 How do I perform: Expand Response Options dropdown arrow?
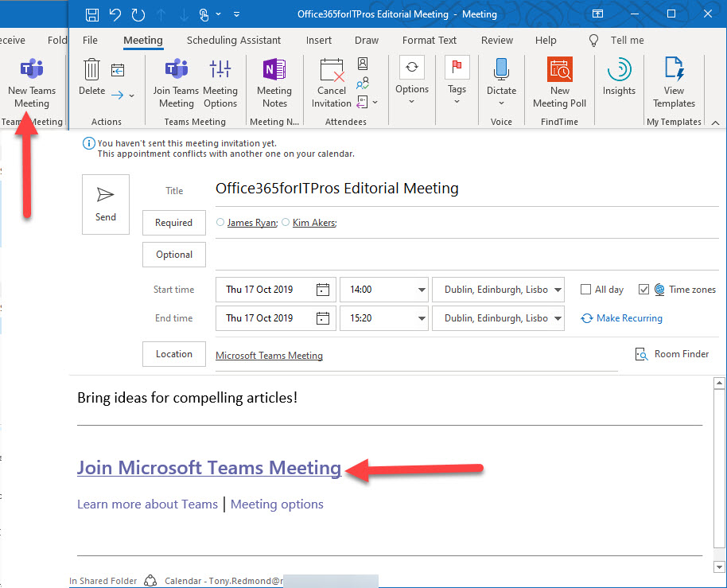(x=375, y=102)
